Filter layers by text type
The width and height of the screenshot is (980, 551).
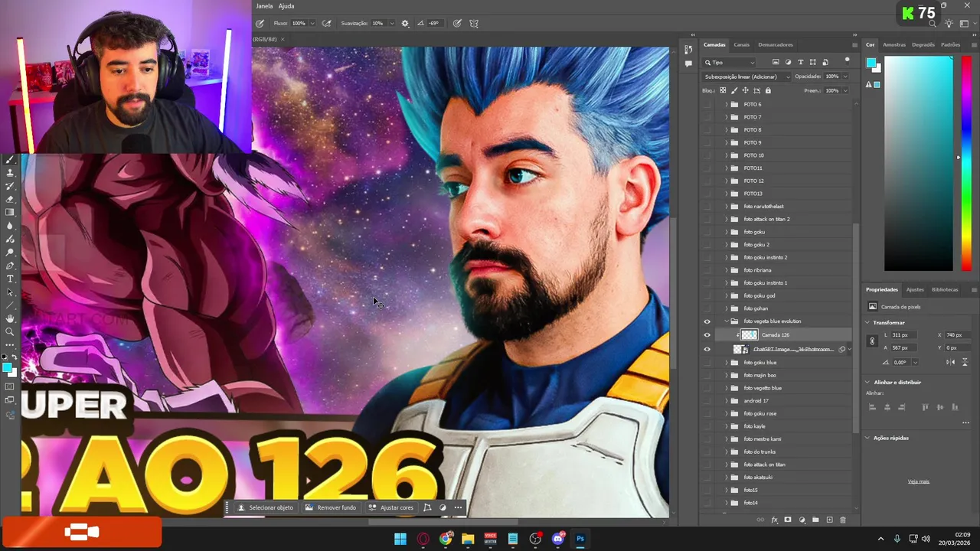pyautogui.click(x=800, y=62)
